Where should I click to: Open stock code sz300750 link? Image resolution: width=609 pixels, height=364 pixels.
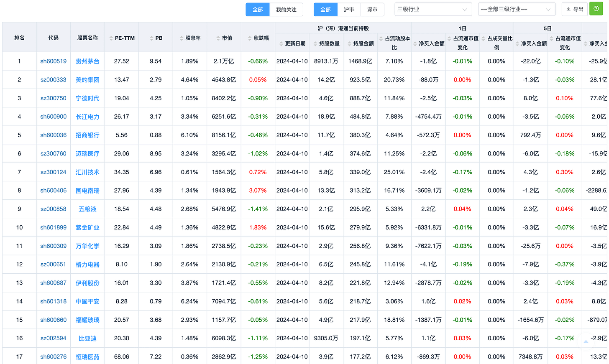click(54, 98)
